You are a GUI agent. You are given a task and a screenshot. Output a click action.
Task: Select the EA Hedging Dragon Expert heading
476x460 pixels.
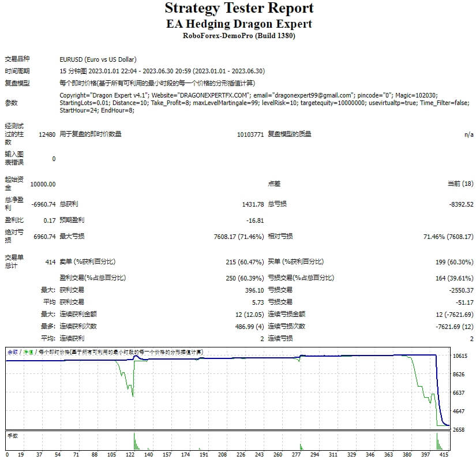coord(239,24)
